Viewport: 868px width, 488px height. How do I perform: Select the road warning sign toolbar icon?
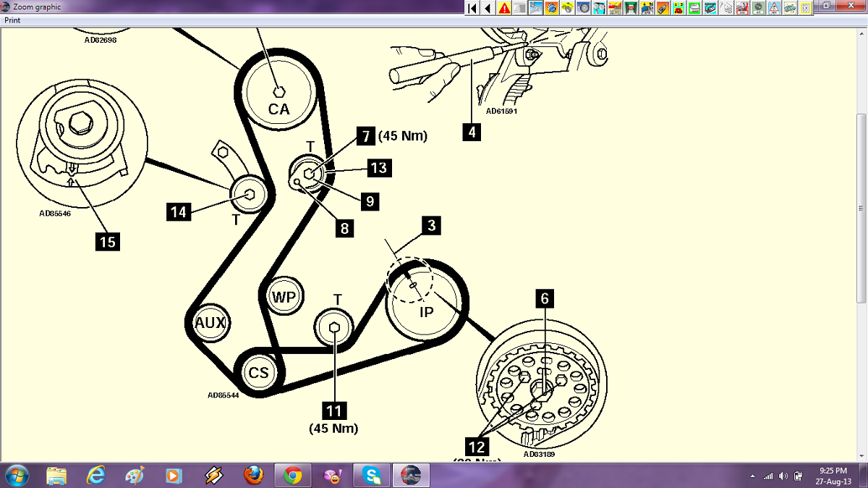click(774, 8)
